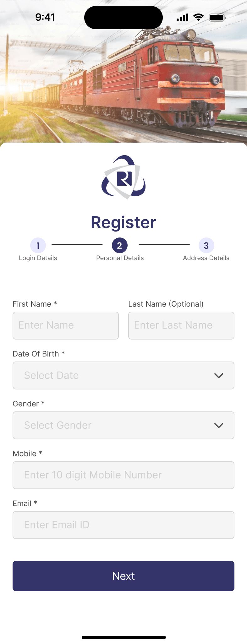
Task: Open the Select Gender dropdown field
Action: pyautogui.click(x=123, y=425)
